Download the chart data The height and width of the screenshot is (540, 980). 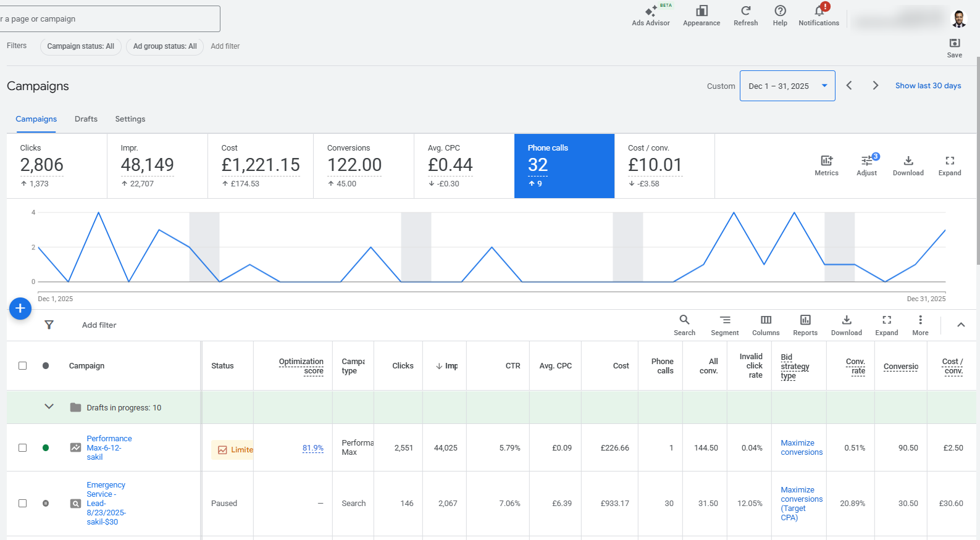908,166
